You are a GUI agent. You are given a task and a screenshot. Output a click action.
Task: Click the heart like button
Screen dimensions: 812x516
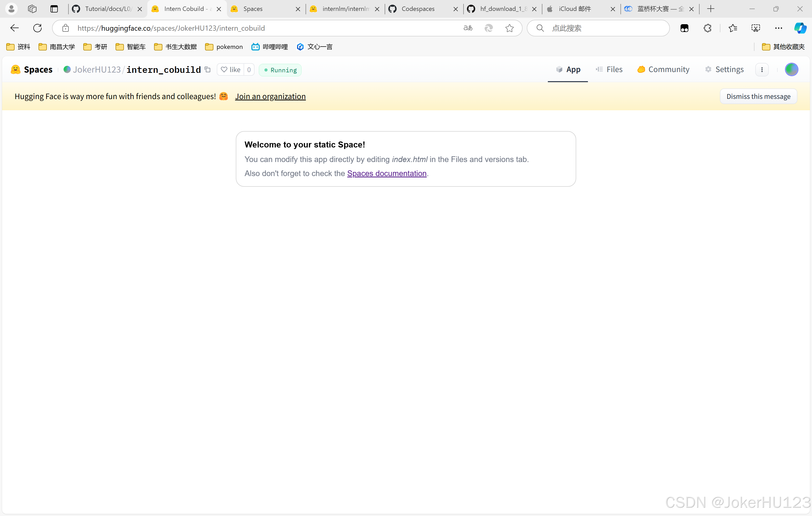tap(231, 69)
